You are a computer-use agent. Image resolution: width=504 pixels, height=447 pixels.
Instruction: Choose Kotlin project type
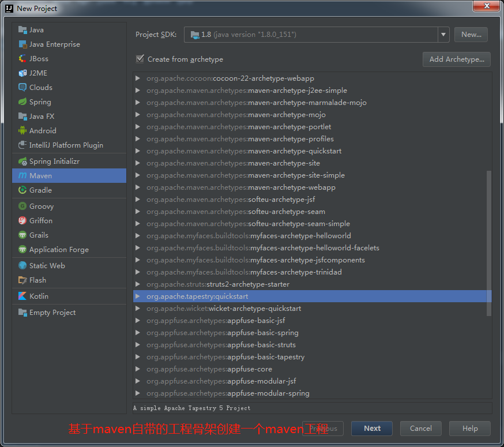69,296
